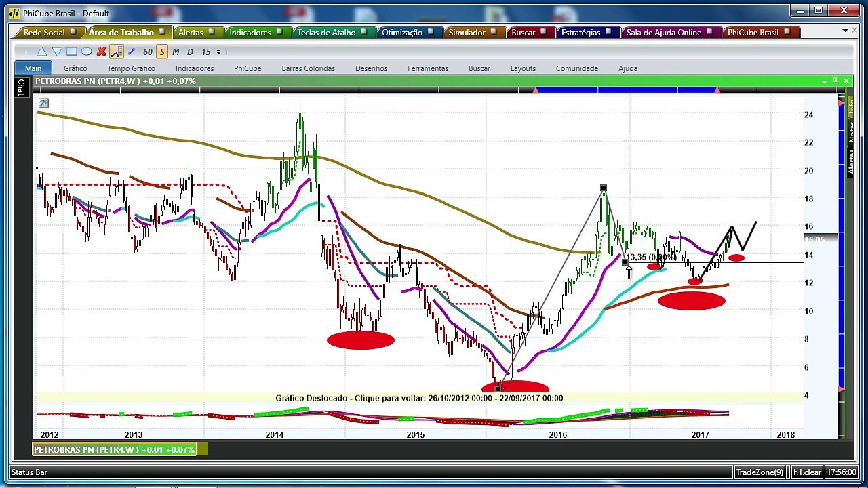
Task: Click the PhiCube logo in title bar
Action: [x=14, y=13]
